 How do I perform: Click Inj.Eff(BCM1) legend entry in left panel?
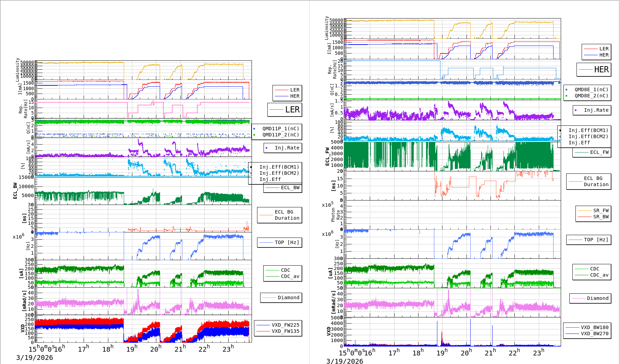(279, 167)
